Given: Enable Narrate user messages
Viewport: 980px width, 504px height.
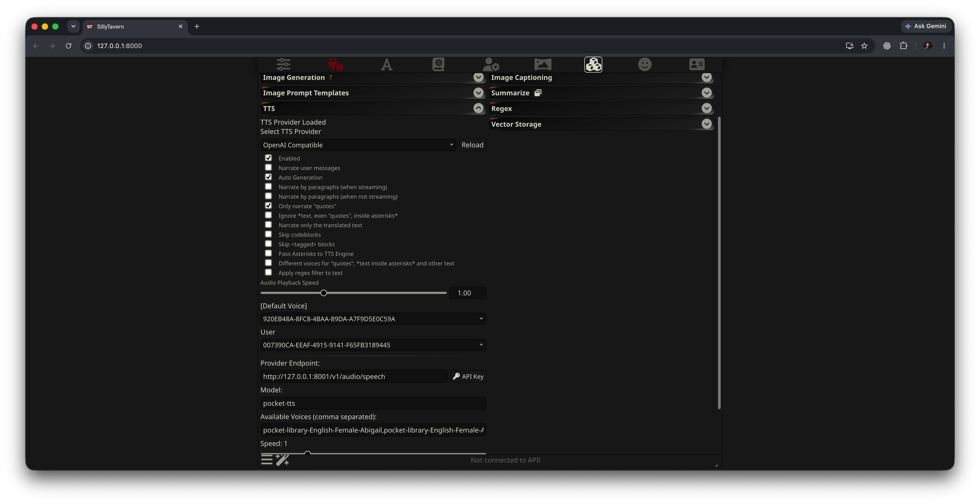Looking at the screenshot, I should [268, 167].
